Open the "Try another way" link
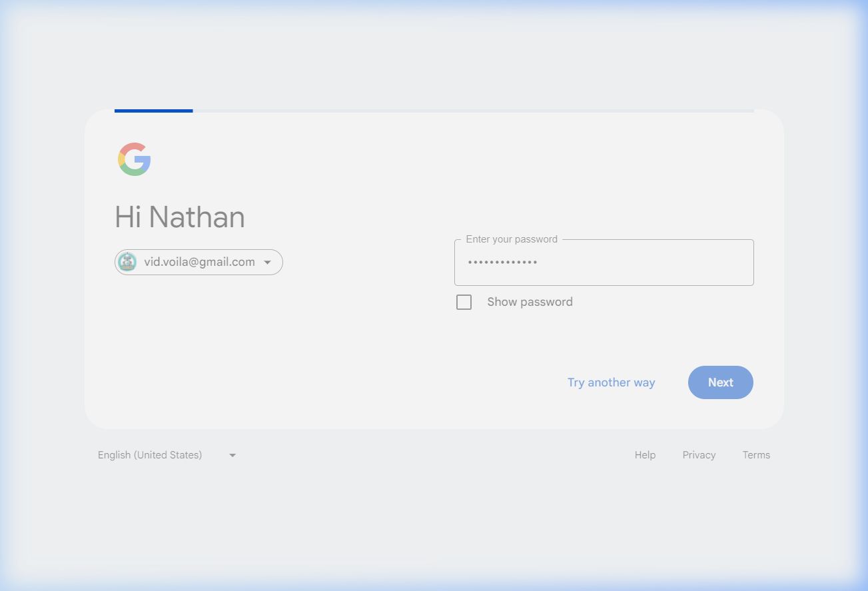 [x=611, y=382]
